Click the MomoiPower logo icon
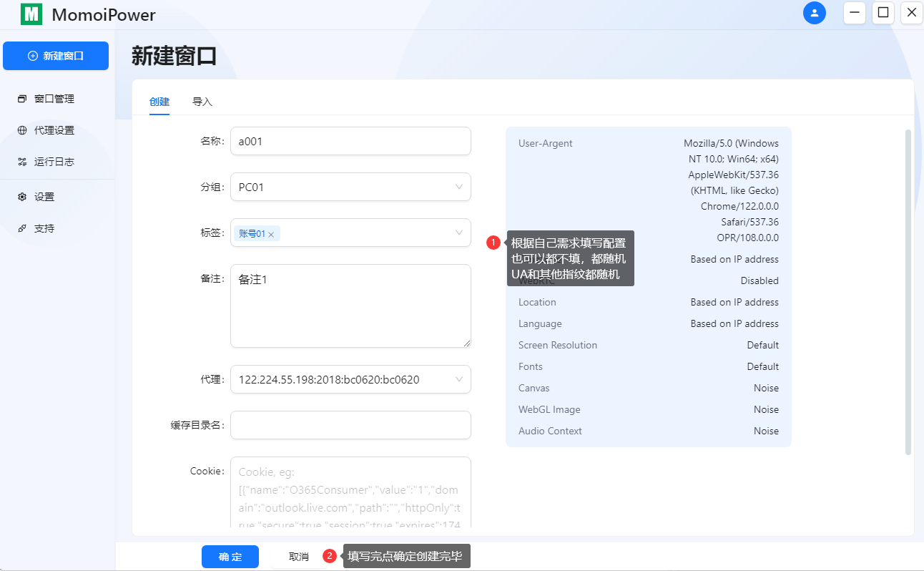 [x=30, y=14]
